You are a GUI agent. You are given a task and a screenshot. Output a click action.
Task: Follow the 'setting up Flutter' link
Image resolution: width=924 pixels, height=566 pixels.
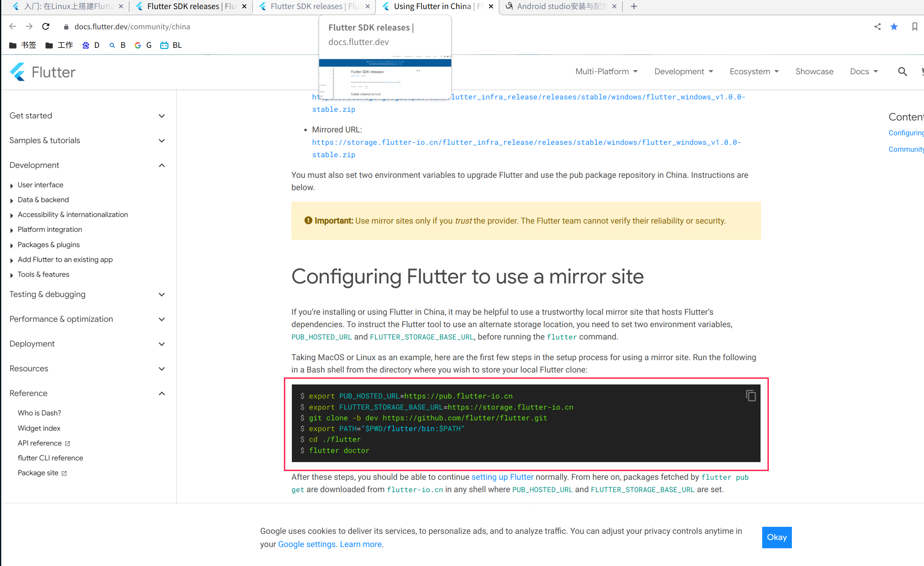click(502, 477)
